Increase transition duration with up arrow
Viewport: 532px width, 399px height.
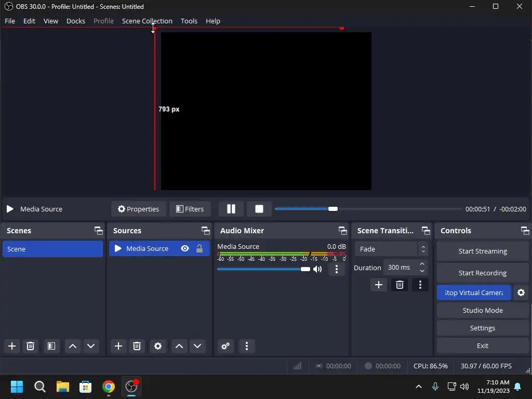click(x=422, y=264)
